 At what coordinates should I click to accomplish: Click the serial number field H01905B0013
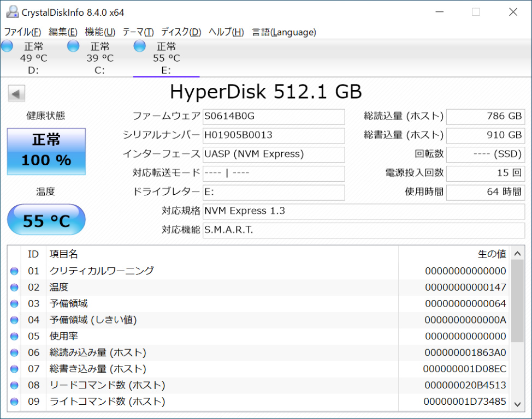273,135
